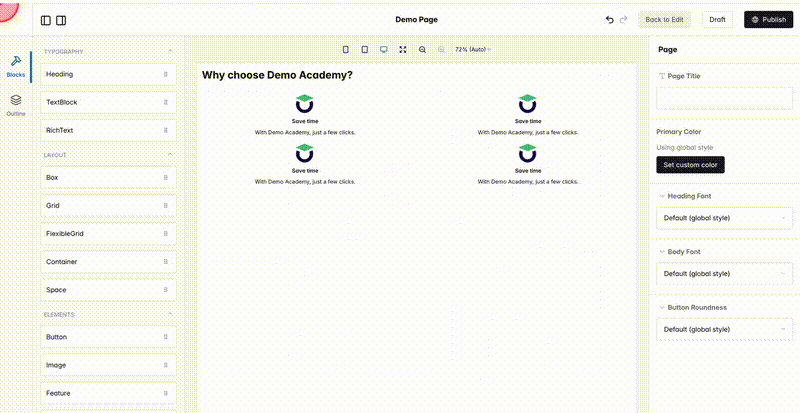Collapse the Button Roundness section chevron
The width and height of the screenshot is (800, 413).
(662, 307)
